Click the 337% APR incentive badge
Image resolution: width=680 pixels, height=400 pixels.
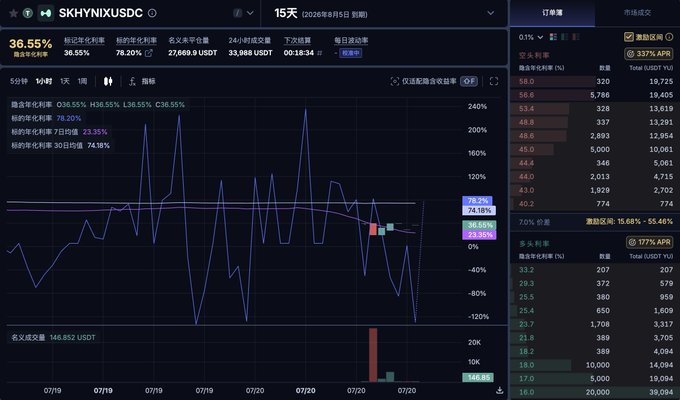point(649,54)
